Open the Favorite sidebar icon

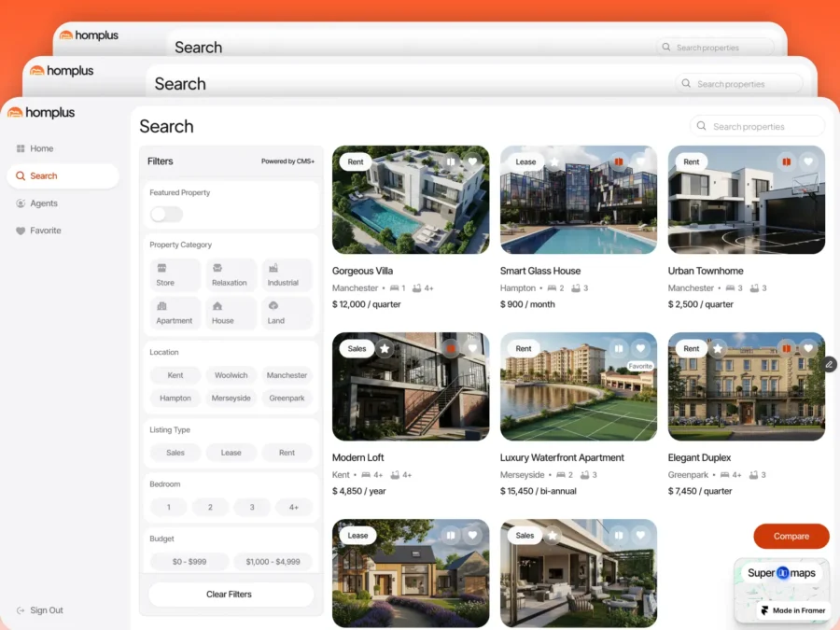pyautogui.click(x=21, y=230)
